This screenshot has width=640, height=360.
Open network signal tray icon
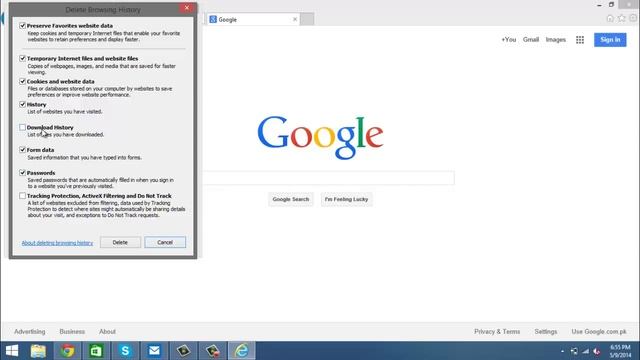point(586,351)
